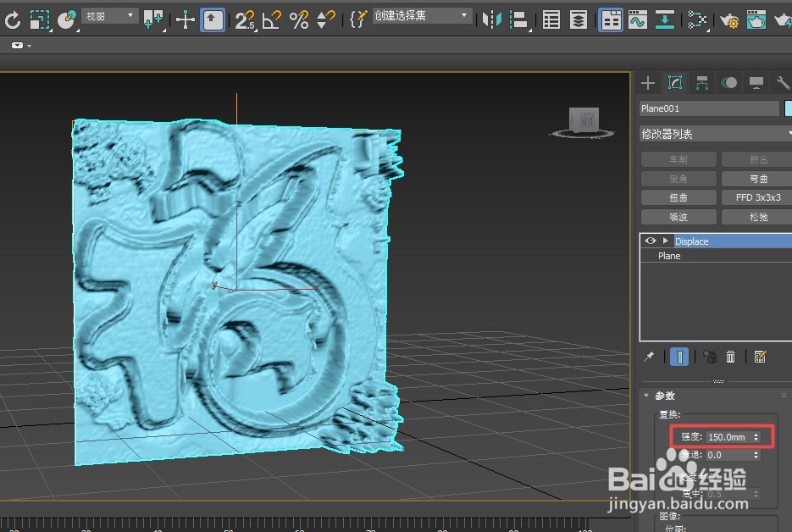Apply the 松弛 modifier

pos(758,217)
